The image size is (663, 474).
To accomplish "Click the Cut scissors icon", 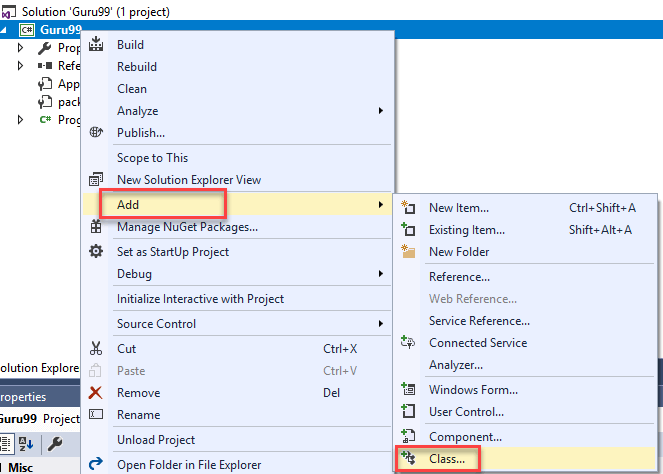I will pos(96,348).
